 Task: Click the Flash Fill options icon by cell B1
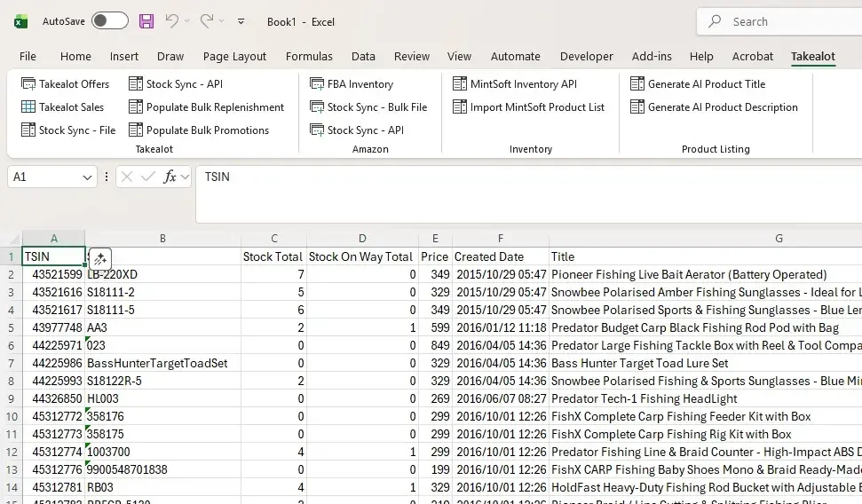(x=99, y=258)
